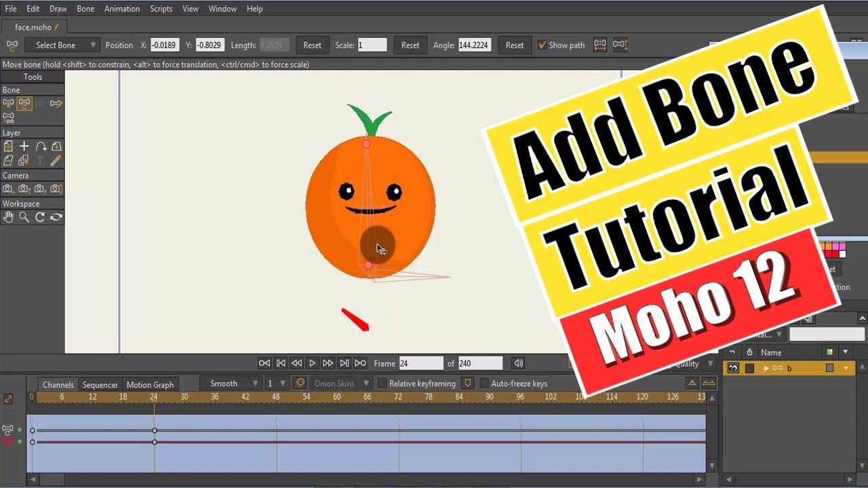Select the Transform Bone tool

point(24,103)
